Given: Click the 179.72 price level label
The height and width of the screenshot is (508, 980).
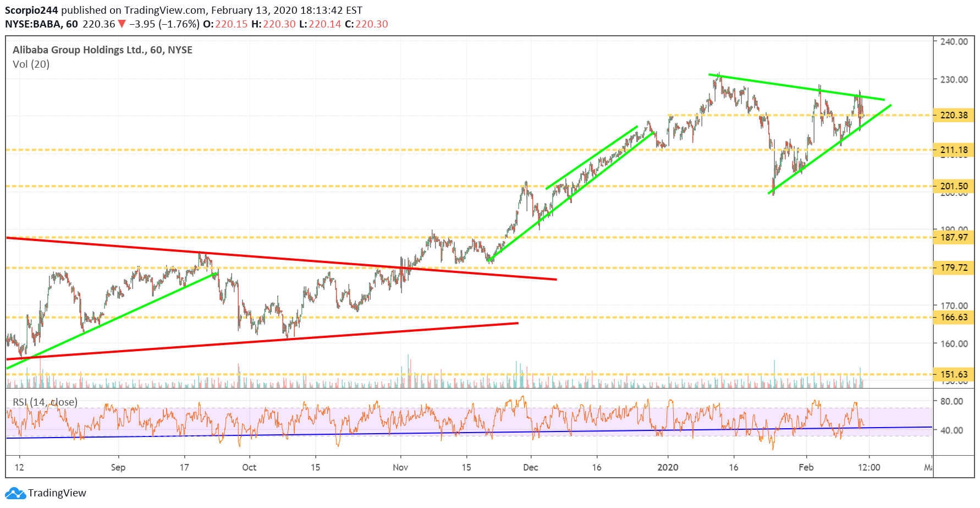Looking at the screenshot, I should pyautogui.click(x=954, y=267).
